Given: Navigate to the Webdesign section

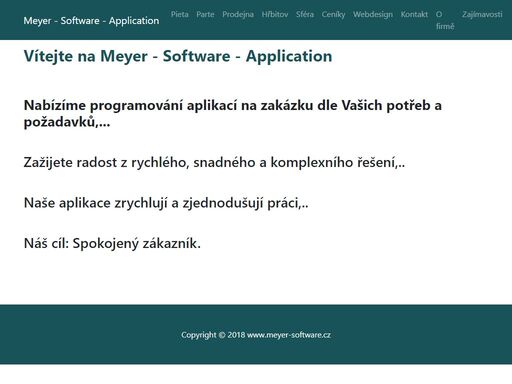Looking at the screenshot, I should coord(373,14).
